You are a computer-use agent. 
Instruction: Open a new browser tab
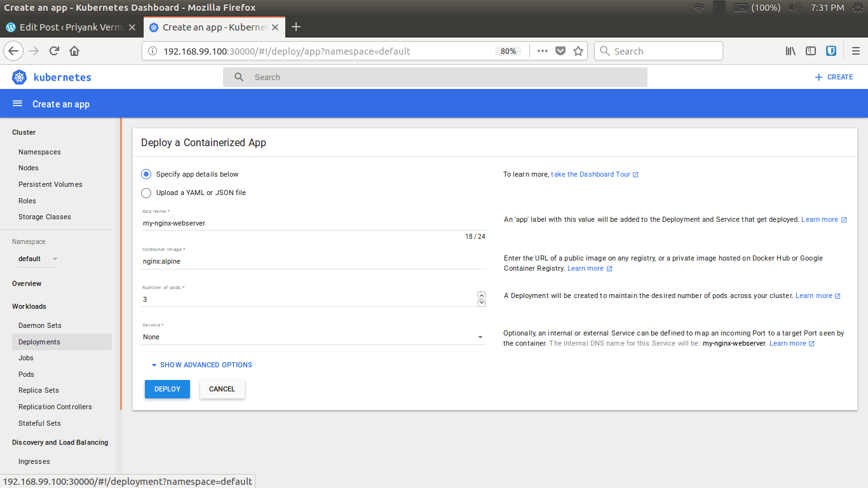click(x=295, y=27)
